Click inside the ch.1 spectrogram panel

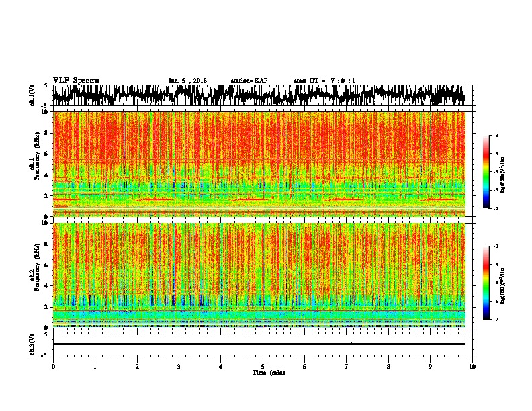pos(259,164)
